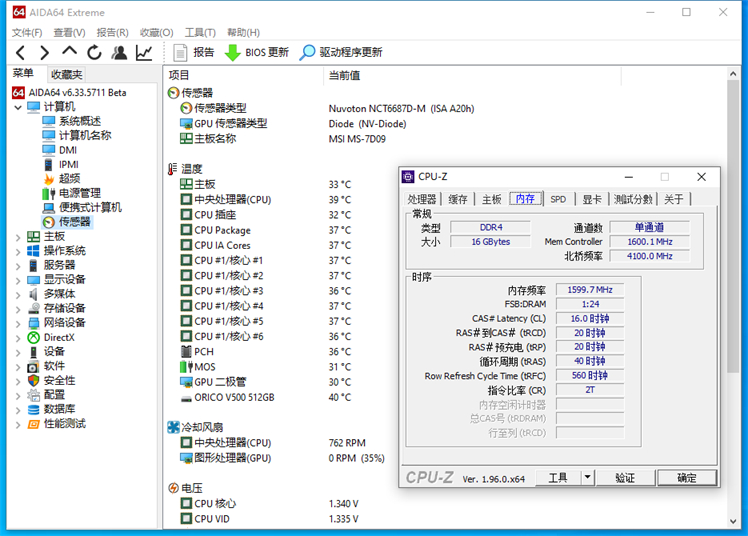Screen dimensions: 748x536
Task: Switch to the 收藏夹 tab
Action: (66, 74)
